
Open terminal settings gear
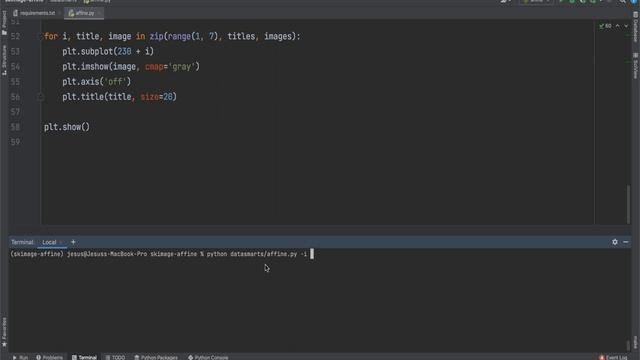615,242
